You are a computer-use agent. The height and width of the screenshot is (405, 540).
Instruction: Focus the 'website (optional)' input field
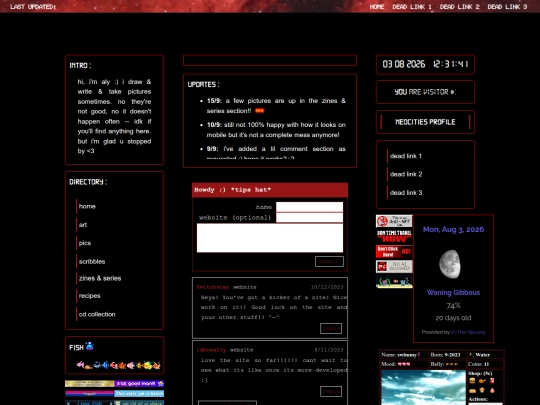pyautogui.click(x=309, y=217)
